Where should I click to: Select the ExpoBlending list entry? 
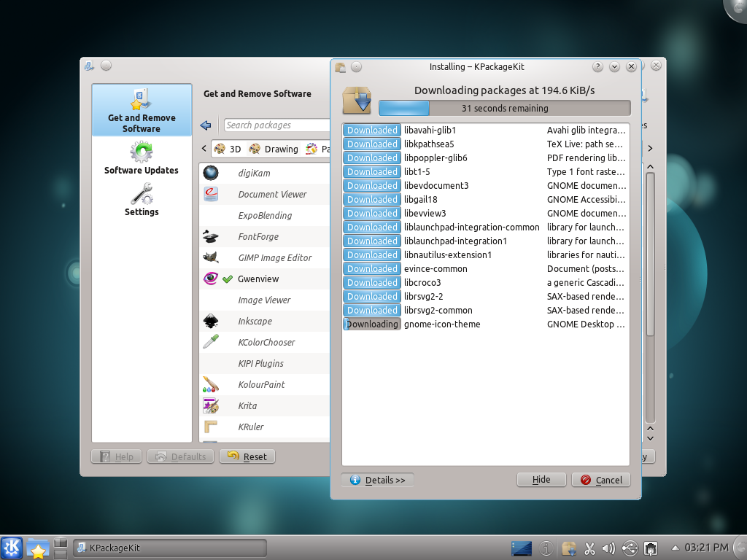[264, 215]
